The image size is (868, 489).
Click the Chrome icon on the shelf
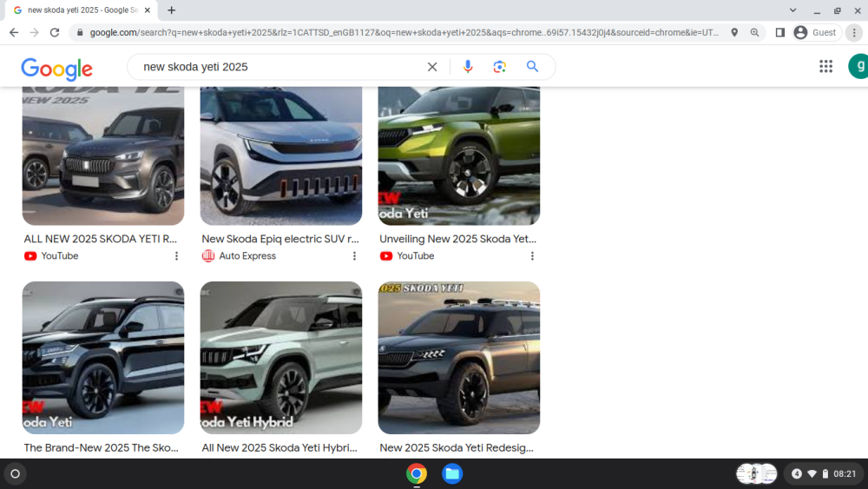pyautogui.click(x=417, y=473)
